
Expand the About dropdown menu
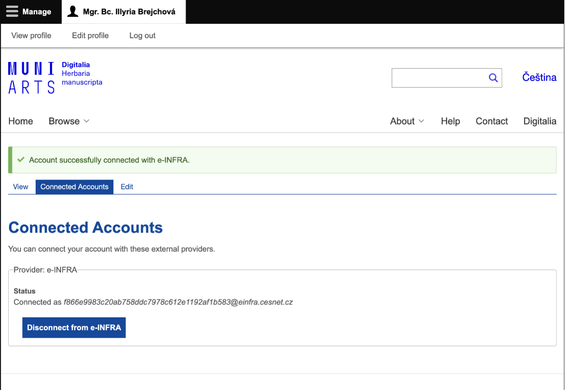(x=407, y=121)
